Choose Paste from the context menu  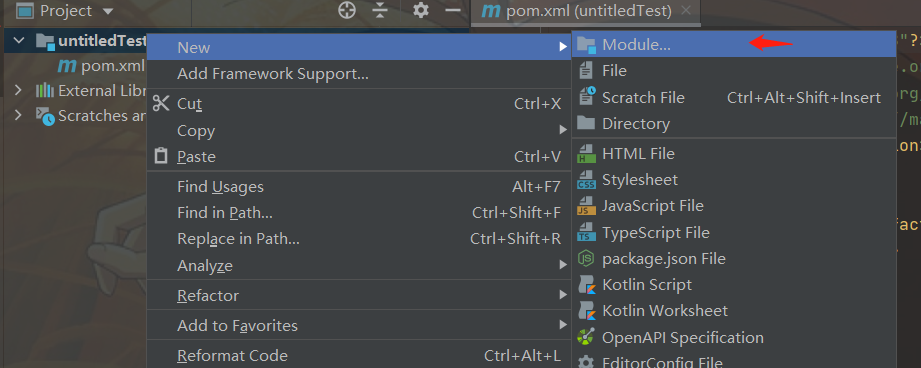(359, 157)
